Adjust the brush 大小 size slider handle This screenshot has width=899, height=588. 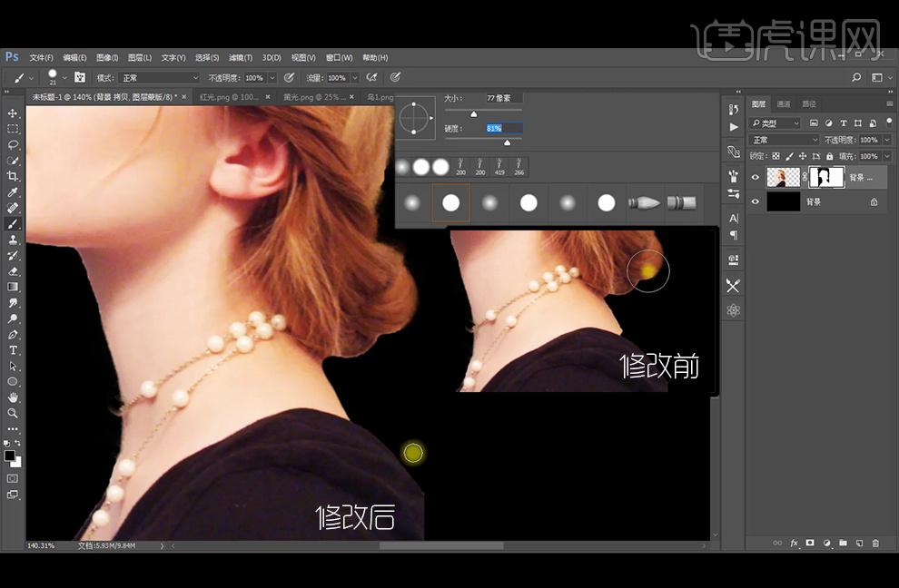[x=474, y=114]
